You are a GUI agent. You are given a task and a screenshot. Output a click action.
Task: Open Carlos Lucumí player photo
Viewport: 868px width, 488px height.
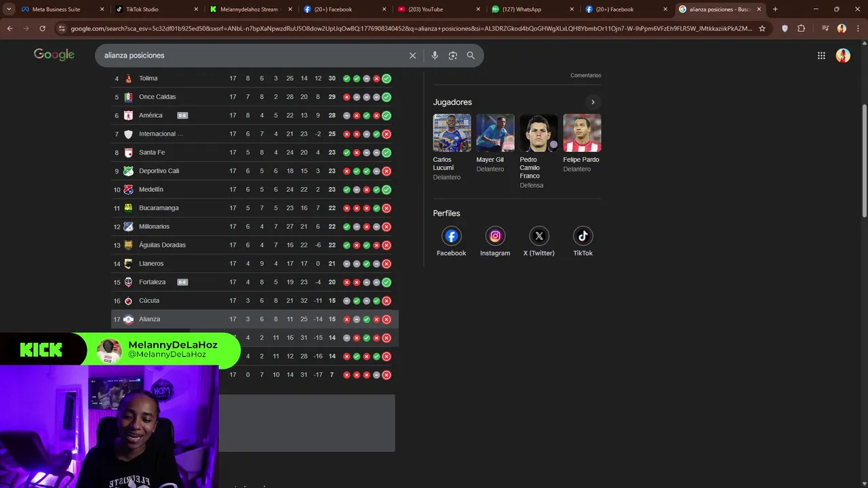click(x=452, y=133)
